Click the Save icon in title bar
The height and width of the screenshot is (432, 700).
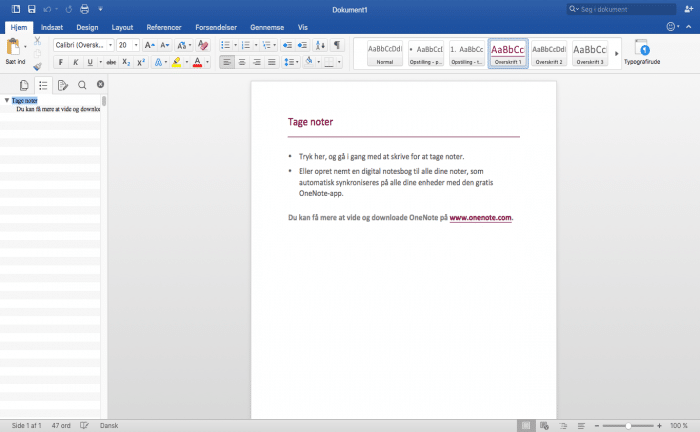(x=31, y=8)
